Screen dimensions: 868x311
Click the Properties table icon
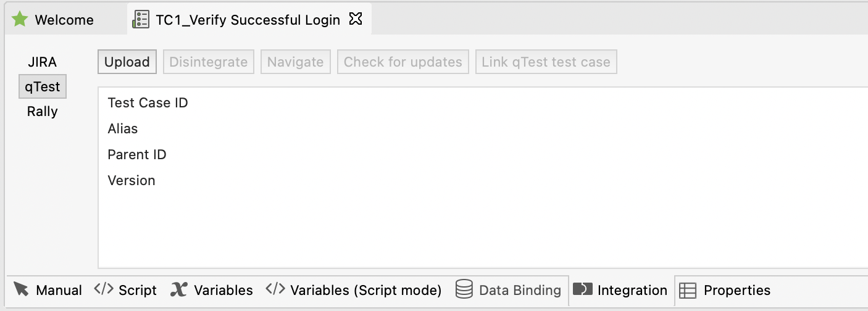[x=688, y=290]
